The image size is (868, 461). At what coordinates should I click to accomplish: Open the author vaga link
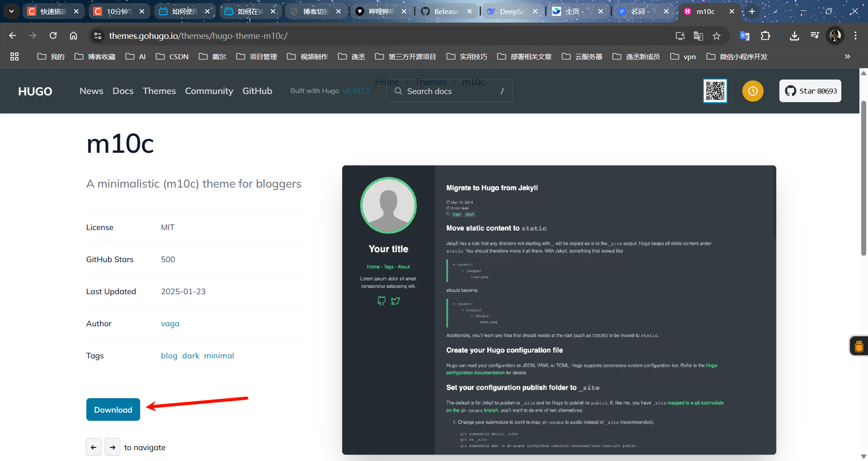pyautogui.click(x=170, y=324)
